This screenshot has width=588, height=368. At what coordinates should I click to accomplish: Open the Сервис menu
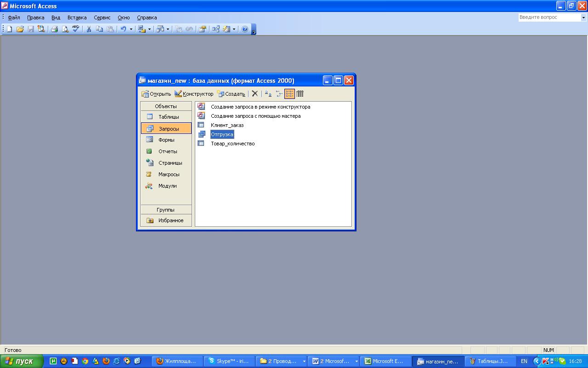[x=102, y=17]
